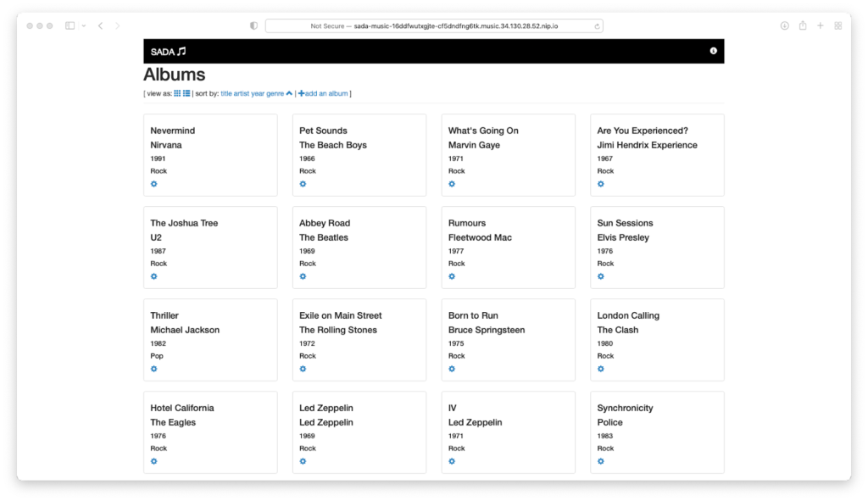Select the year 1991 on Nevermind card
The height and width of the screenshot is (501, 868).
pyautogui.click(x=158, y=159)
